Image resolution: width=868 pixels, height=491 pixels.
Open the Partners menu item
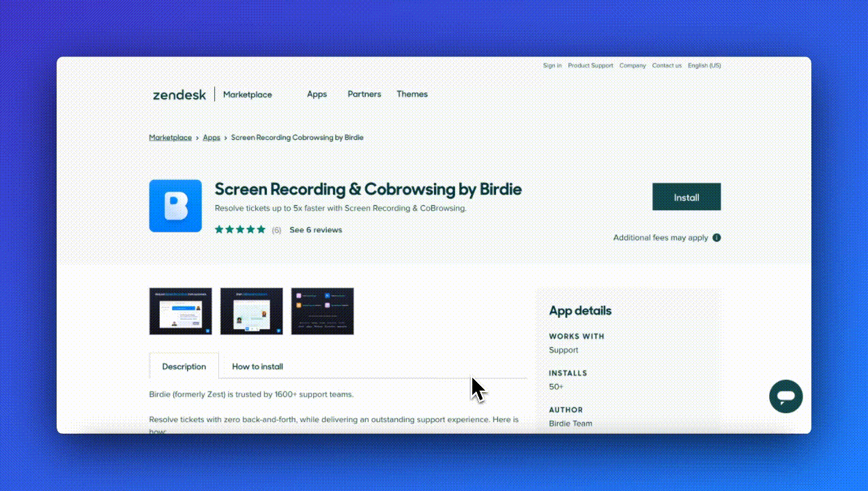pos(364,94)
